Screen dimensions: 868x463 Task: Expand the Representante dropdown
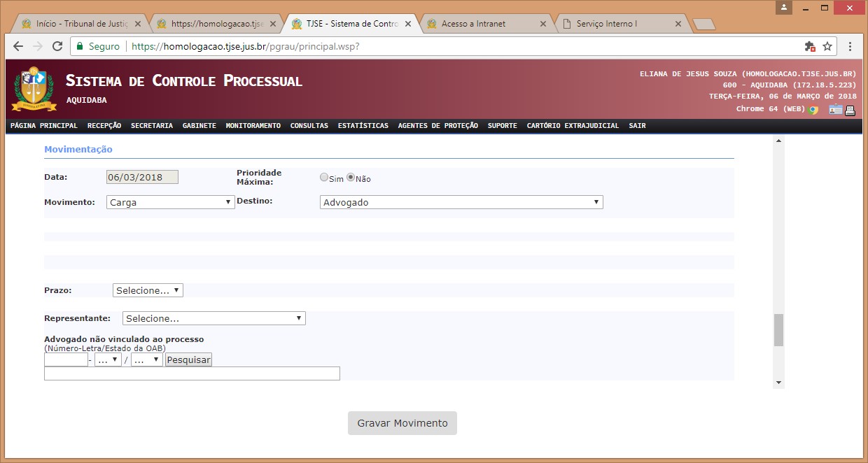213,318
